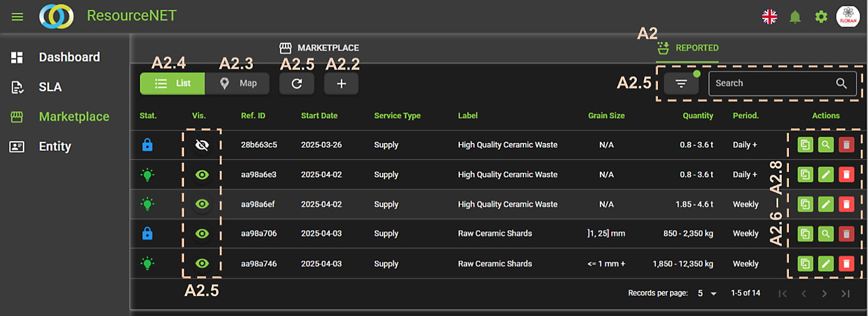
Task: Open the hamburger navigation menu
Action: pyautogui.click(x=18, y=17)
